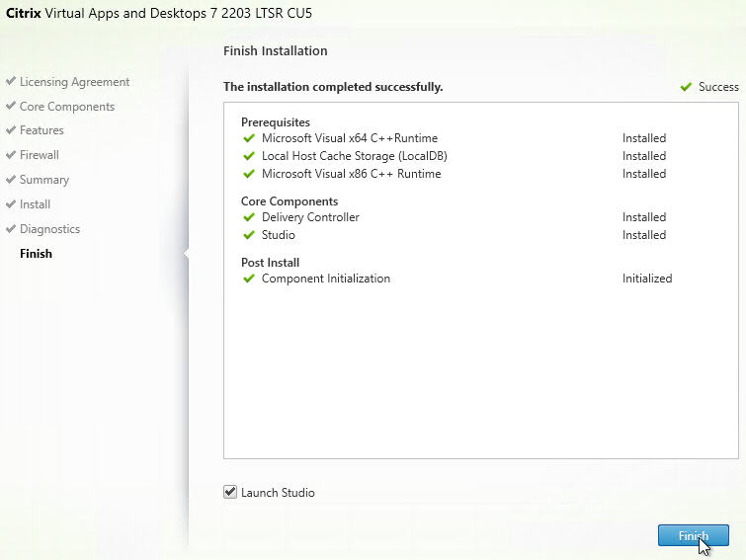Select the bold Finish step in sidebar

pos(36,254)
